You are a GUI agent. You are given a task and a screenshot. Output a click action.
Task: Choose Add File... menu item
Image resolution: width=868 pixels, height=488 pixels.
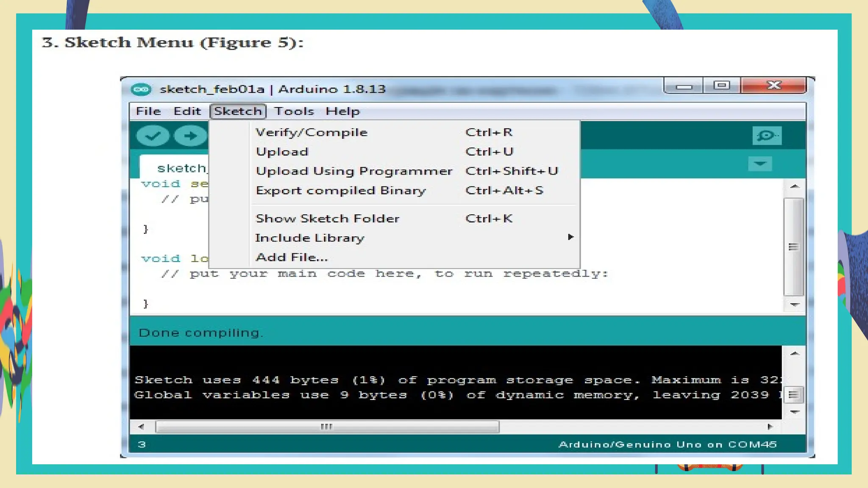[292, 257]
